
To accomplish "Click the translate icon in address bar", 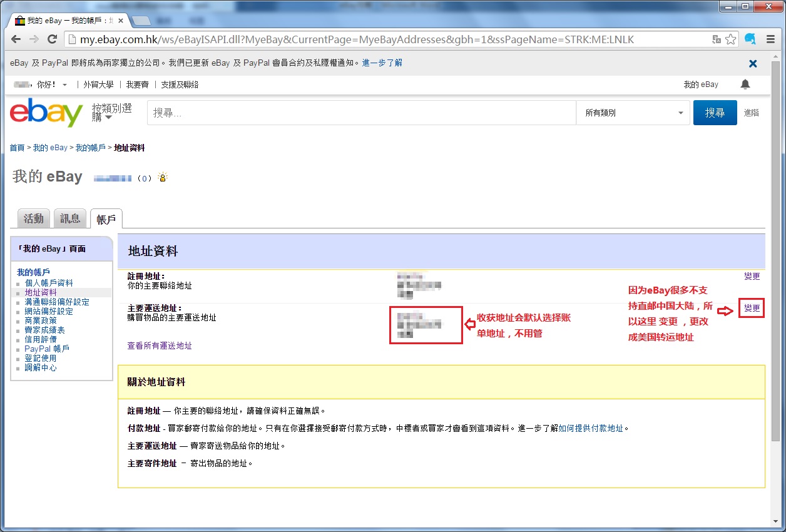I will (x=717, y=39).
